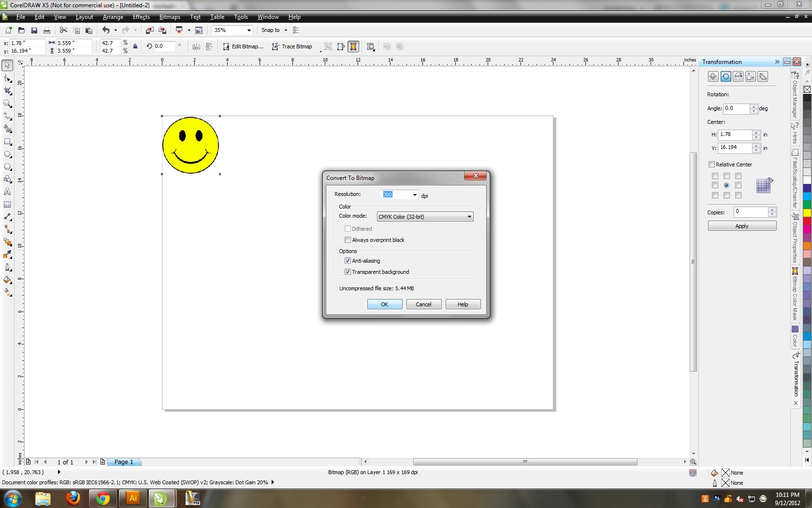Click the Open folder icon
This screenshot has width=812, height=508.
pos(21,30)
